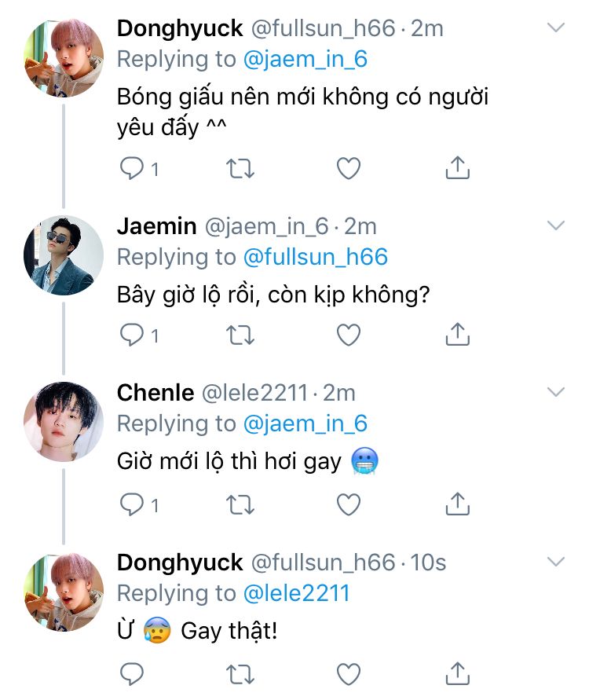Like Chenle's tweet

coord(348,504)
